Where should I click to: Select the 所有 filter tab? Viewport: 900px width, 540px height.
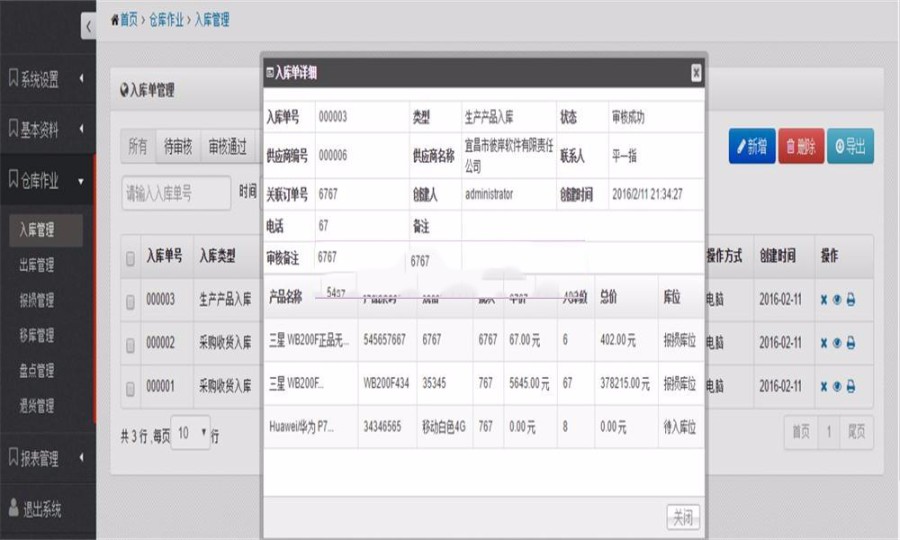coord(138,147)
